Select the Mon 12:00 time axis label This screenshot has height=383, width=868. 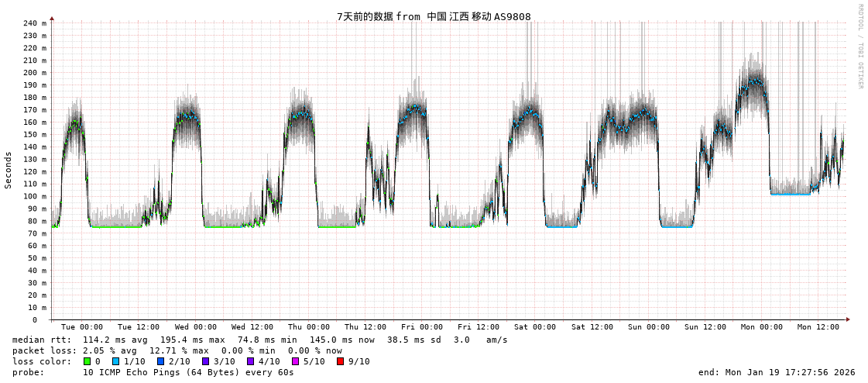click(818, 327)
